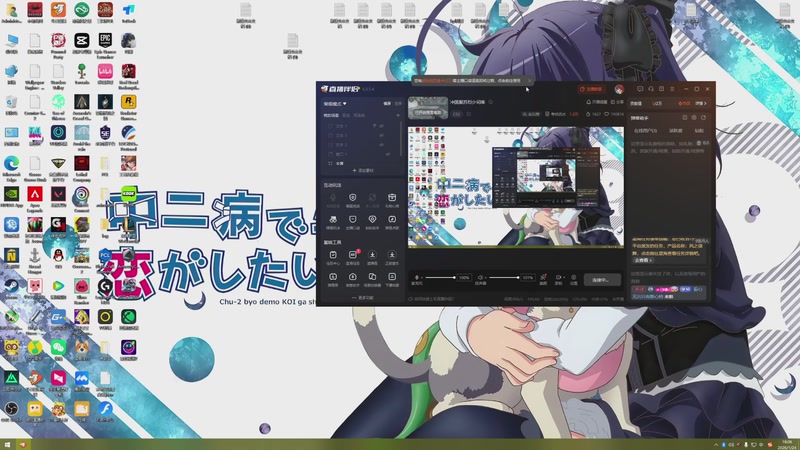The height and width of the screenshot is (450, 800).
Task: Toggle the eye icon on the second source row
Action: (381, 135)
